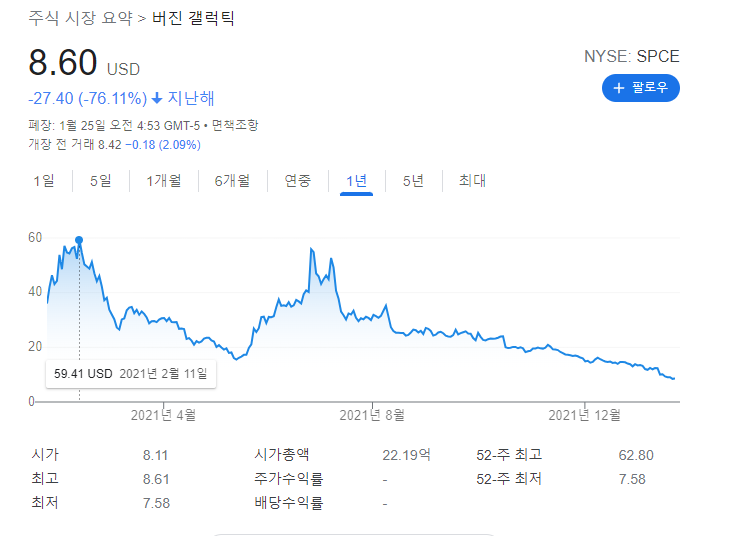The image size is (755, 536).
Task: Click the 최고 value 8.61
Action: pyautogui.click(x=156, y=479)
